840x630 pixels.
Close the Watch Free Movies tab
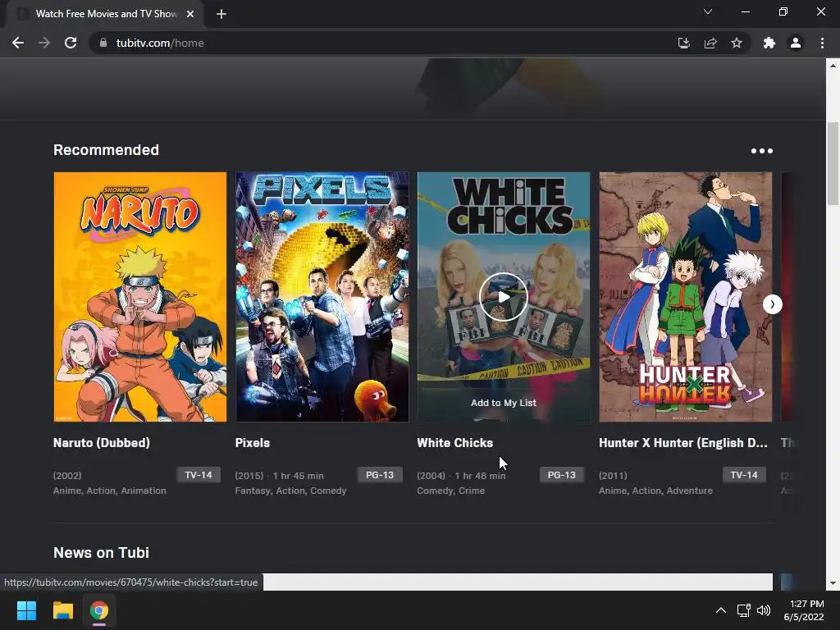pyautogui.click(x=190, y=14)
